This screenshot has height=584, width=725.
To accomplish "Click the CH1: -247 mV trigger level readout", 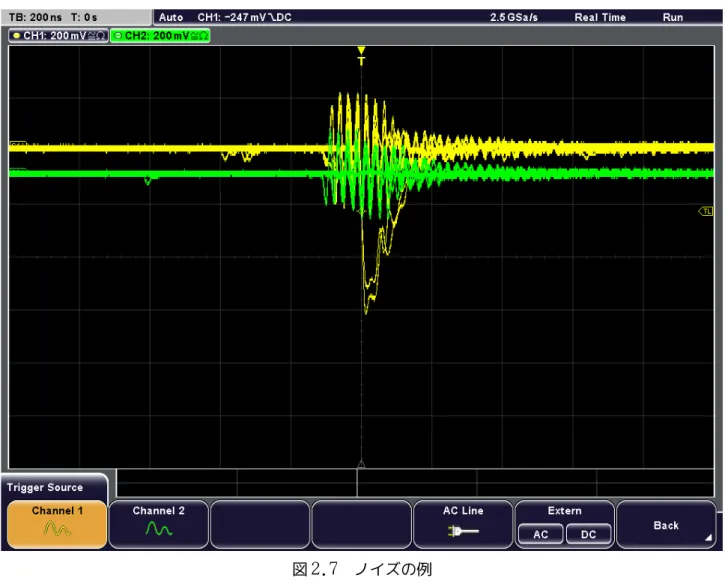I will pos(244,18).
